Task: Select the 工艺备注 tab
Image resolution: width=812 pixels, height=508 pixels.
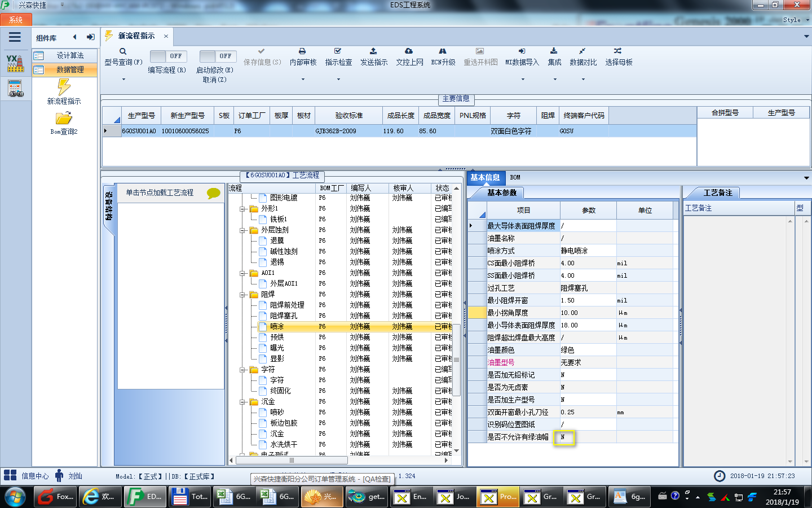Action: 717,193
